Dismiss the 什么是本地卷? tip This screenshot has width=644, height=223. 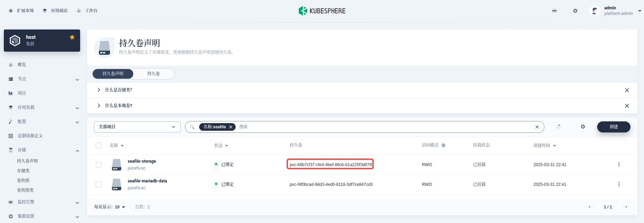(x=627, y=106)
